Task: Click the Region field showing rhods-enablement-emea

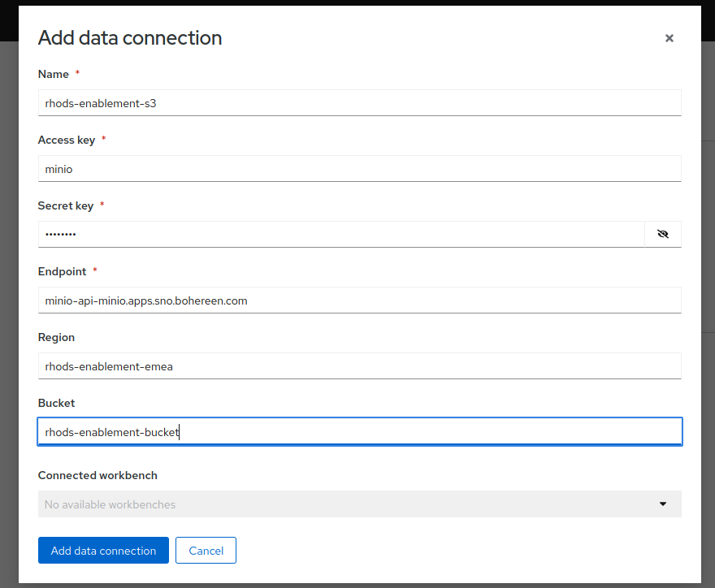Action: coord(357,365)
